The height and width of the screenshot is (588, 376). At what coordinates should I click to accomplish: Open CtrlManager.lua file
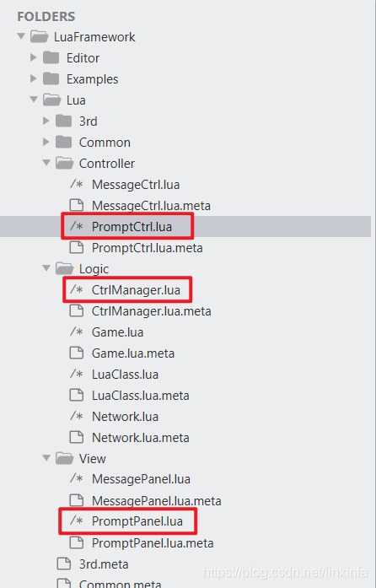point(136,290)
